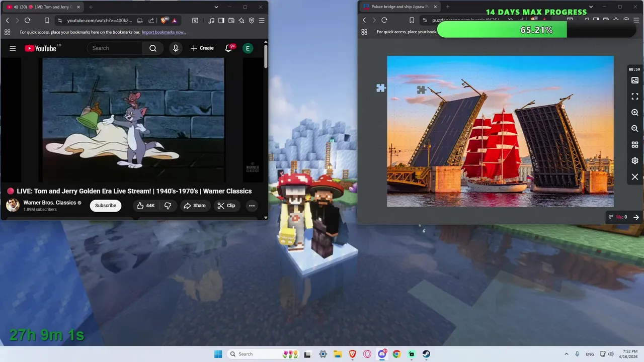
Task: Click the Share button under the video
Action: tap(195, 206)
